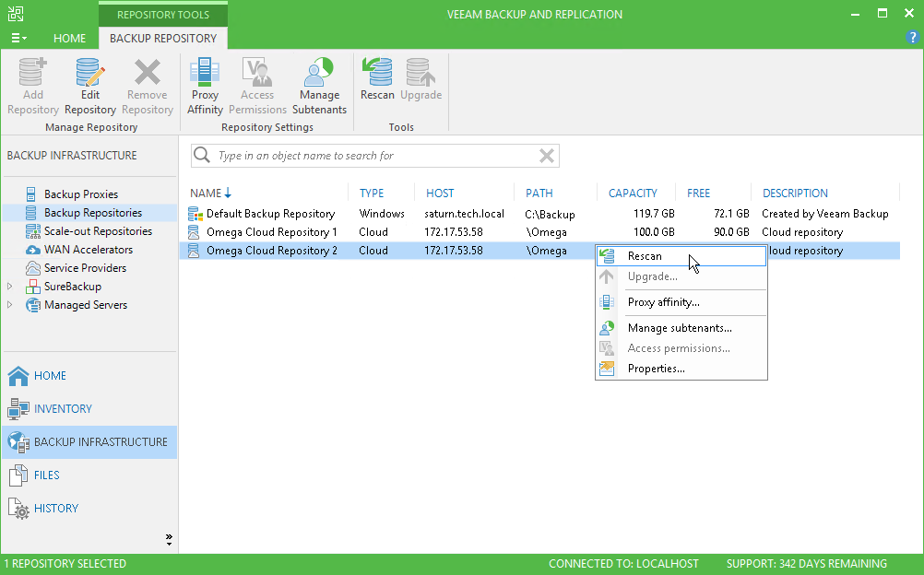Sort by the Free column header

pos(698,194)
